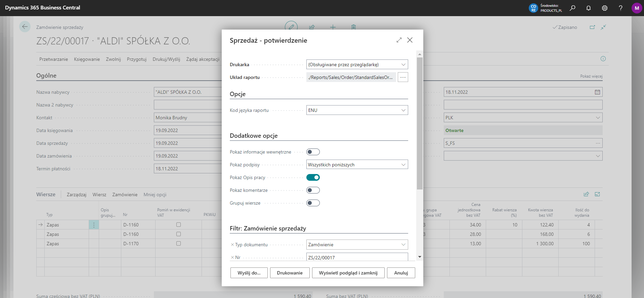Turn off Pokaż Opis pracy switch
Viewport: 644px width, 298px height.
click(x=313, y=177)
